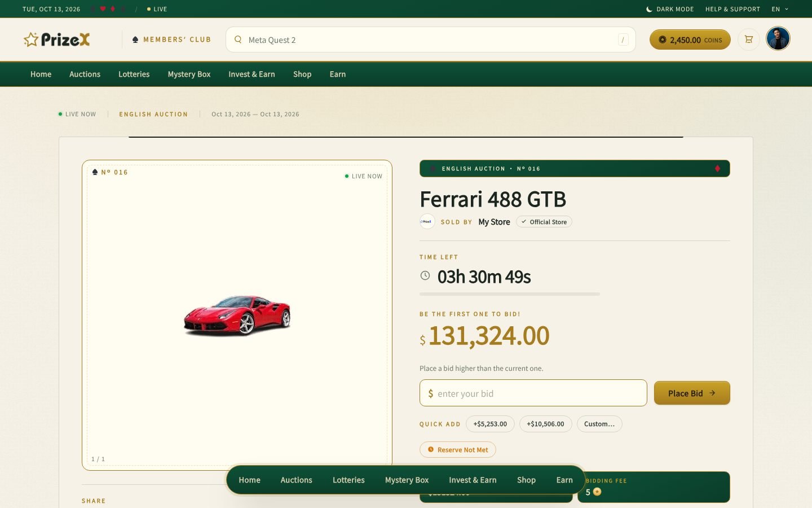Open Shop in the green main navigation bar
812x508 pixels.
pos(302,74)
